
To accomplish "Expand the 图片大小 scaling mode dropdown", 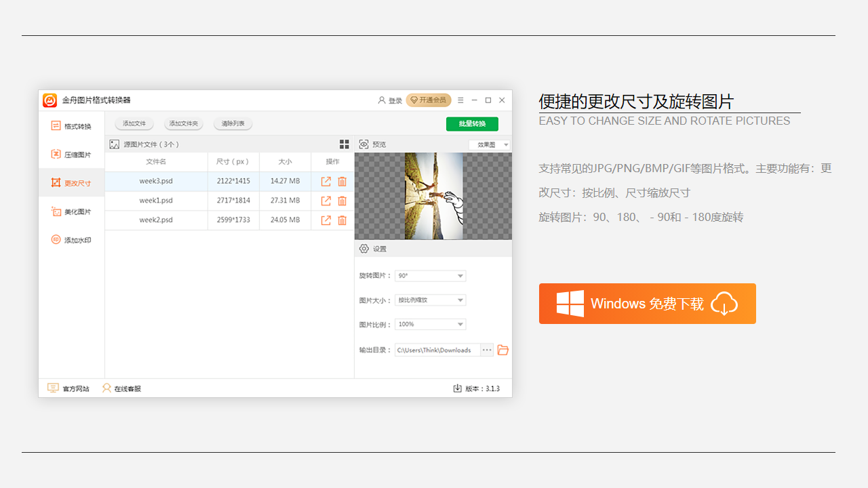I will 430,300.
